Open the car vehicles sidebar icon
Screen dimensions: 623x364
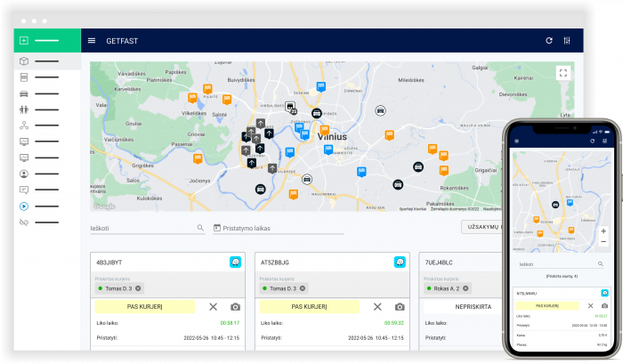[24, 93]
